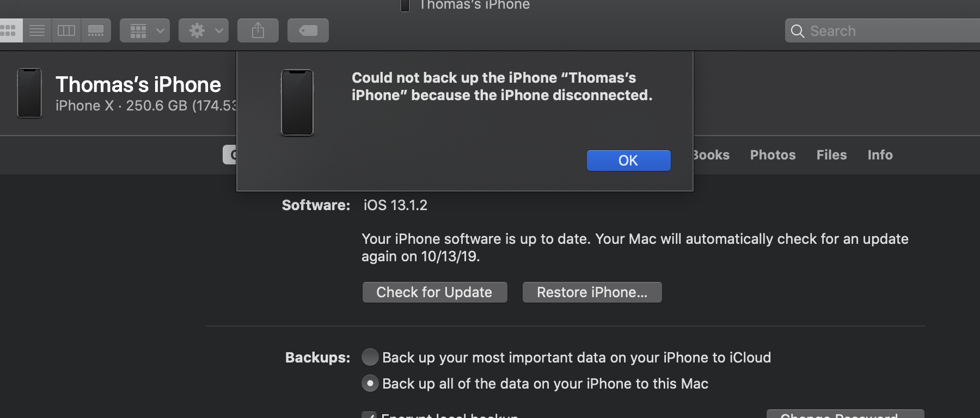Open the gear action menu

pos(204,30)
